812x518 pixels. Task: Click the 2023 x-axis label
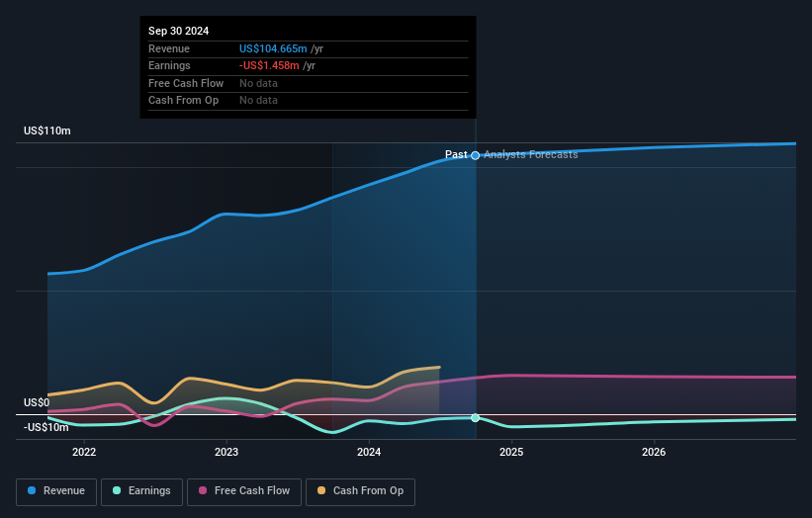tap(226, 452)
